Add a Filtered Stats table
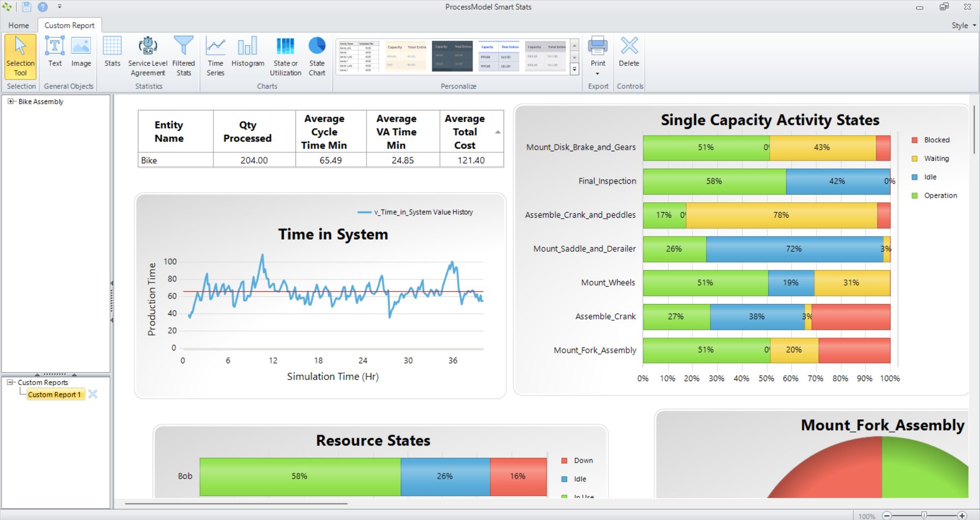The height and width of the screenshot is (520, 980). click(184, 56)
